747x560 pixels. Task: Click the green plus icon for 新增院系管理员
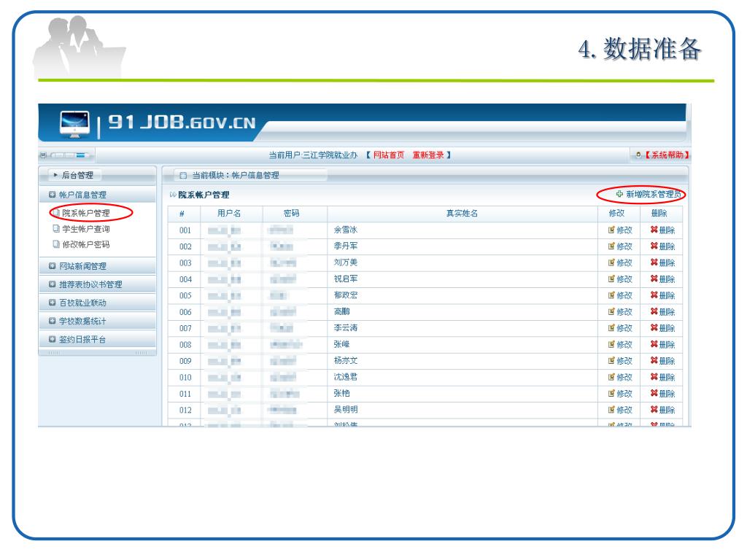[619, 195]
